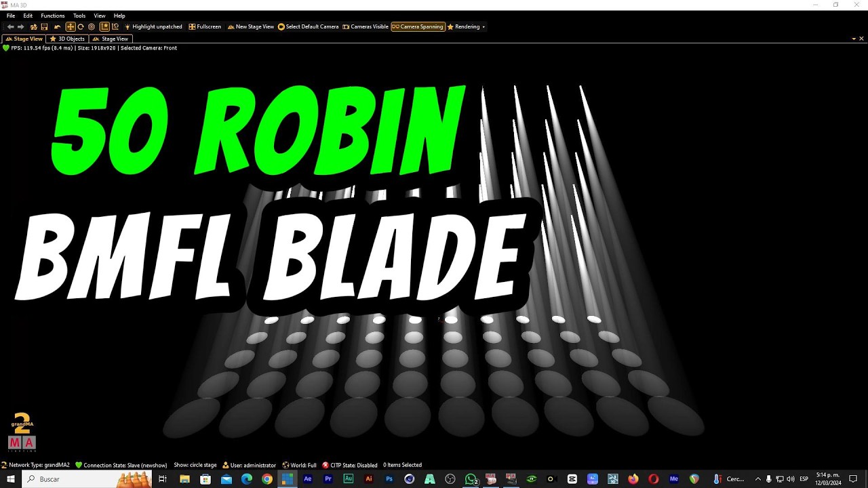Click the circular target toolbar icon
868x488 pixels.
click(x=92, y=27)
